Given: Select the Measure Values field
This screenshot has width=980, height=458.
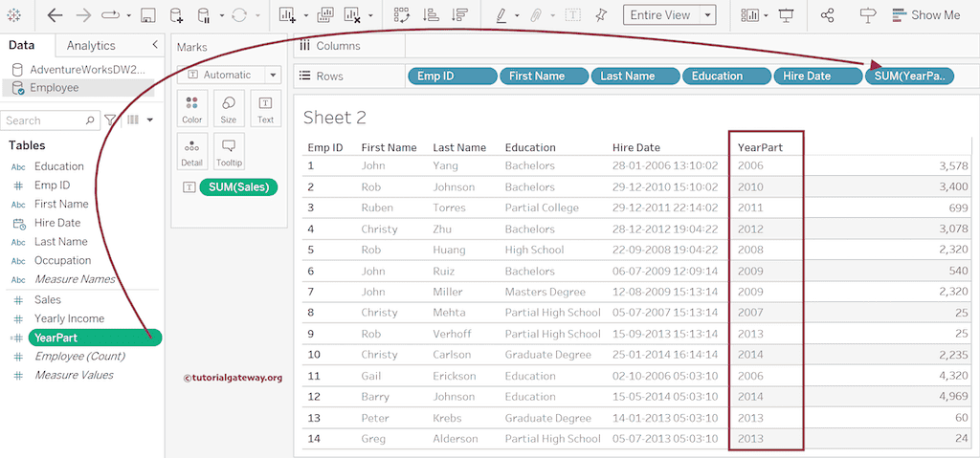Looking at the screenshot, I should pyautogui.click(x=74, y=375).
